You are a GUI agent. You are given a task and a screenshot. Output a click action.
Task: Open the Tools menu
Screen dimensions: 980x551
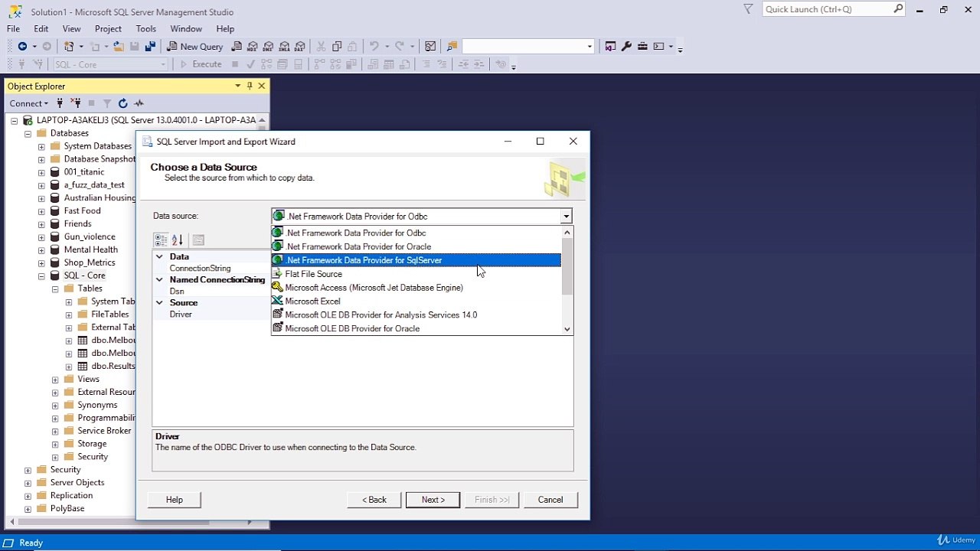146,29
